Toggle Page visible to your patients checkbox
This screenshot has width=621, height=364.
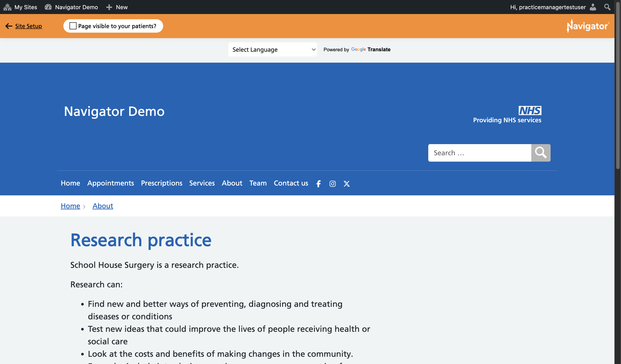(73, 26)
